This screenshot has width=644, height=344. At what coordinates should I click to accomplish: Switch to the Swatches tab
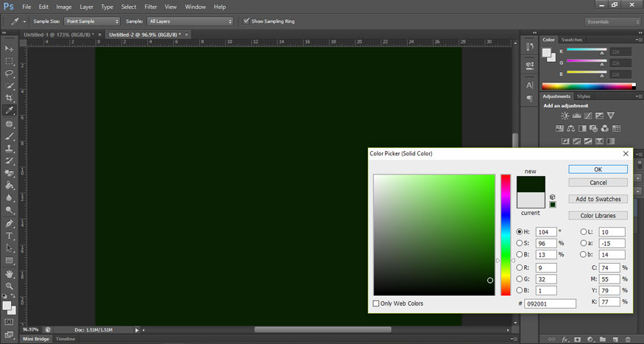click(x=571, y=40)
